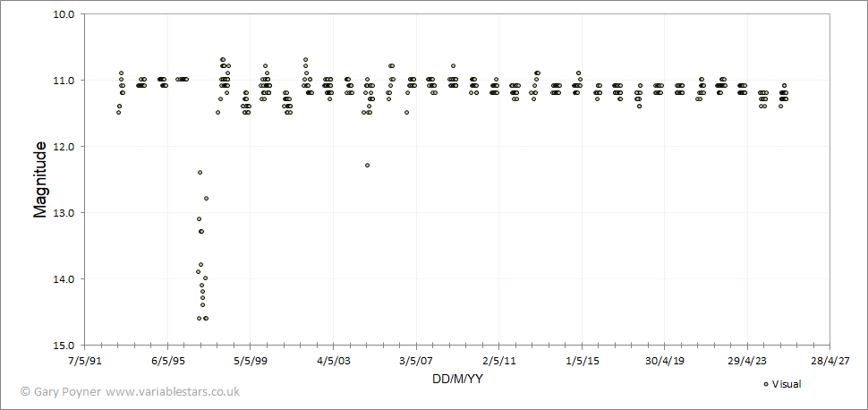Click the 1/5/15 date axis label

pos(582,361)
